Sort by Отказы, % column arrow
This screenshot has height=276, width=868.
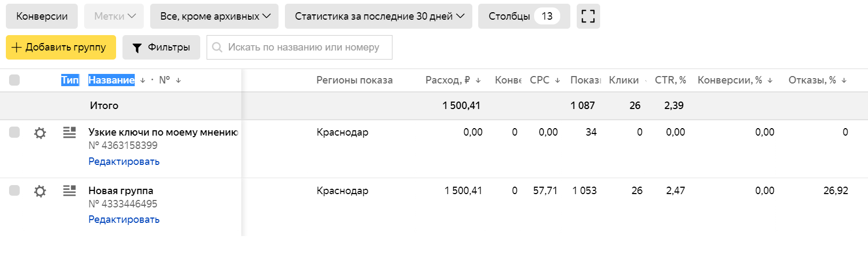[x=844, y=80]
